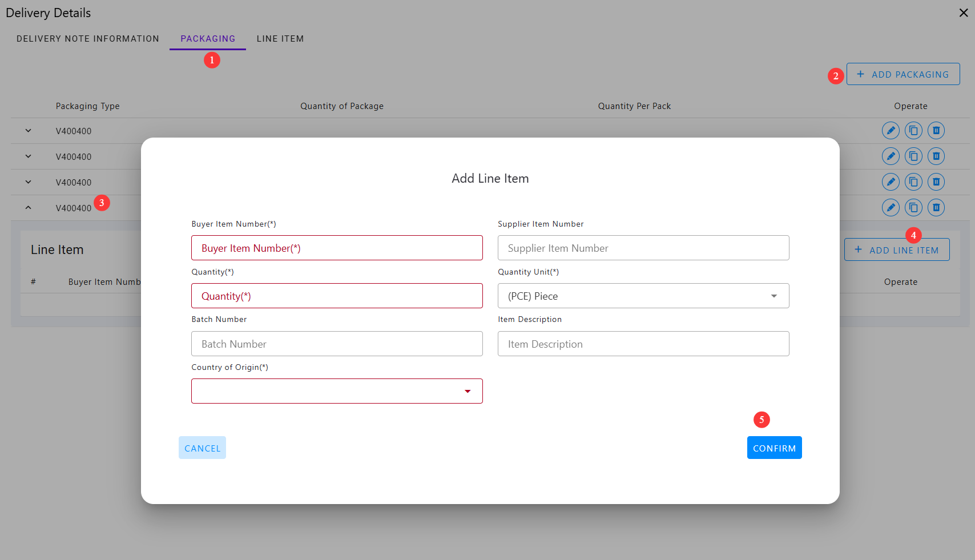Click delete trash icon in first V400400 row

click(936, 131)
